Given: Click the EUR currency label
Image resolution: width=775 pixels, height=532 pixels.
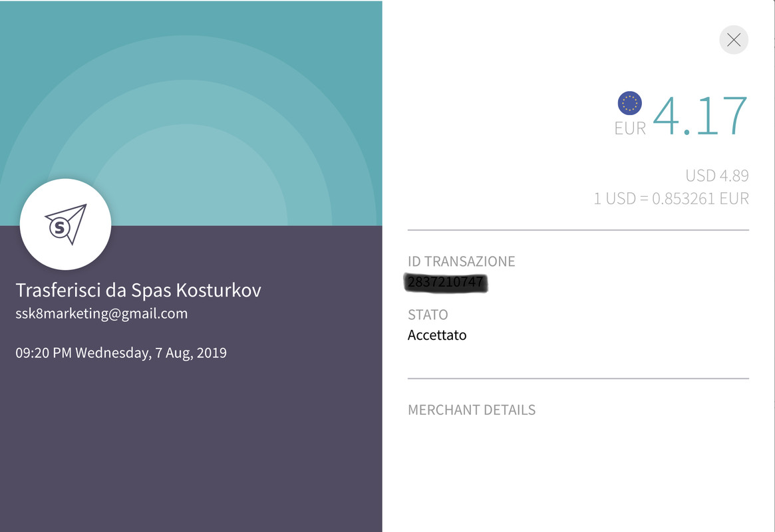Looking at the screenshot, I should [x=630, y=128].
